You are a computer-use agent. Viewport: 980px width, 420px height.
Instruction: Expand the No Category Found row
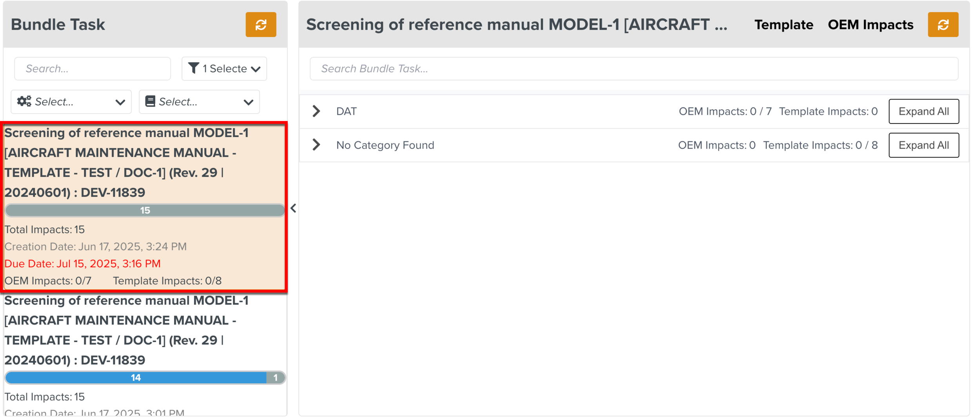(x=316, y=145)
